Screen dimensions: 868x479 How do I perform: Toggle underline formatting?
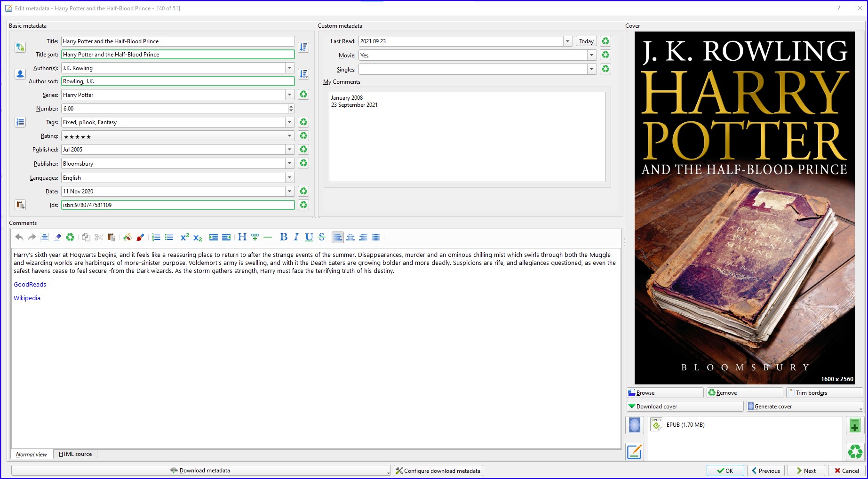tap(309, 237)
